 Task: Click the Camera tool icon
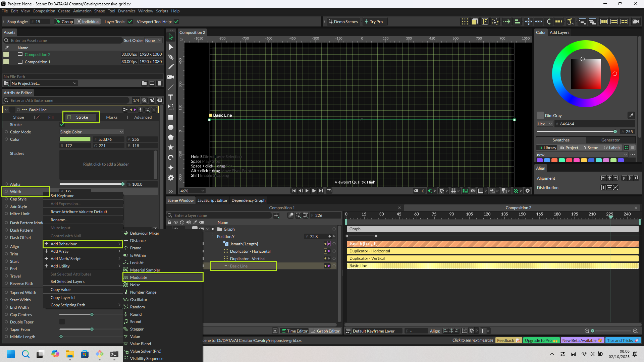pyautogui.click(x=171, y=77)
